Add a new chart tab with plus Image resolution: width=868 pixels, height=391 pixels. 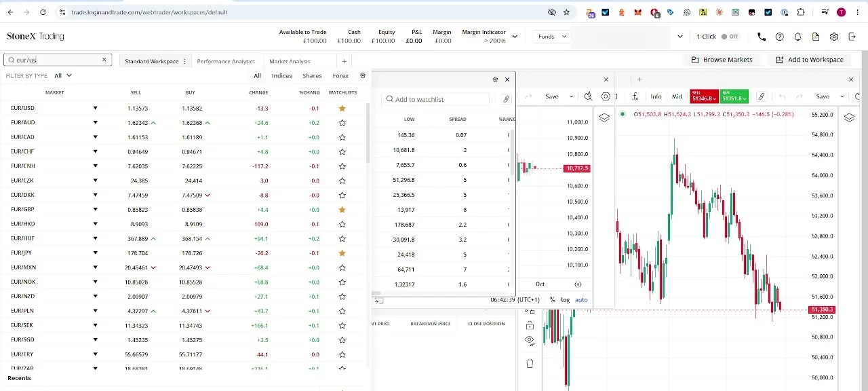coord(639,79)
